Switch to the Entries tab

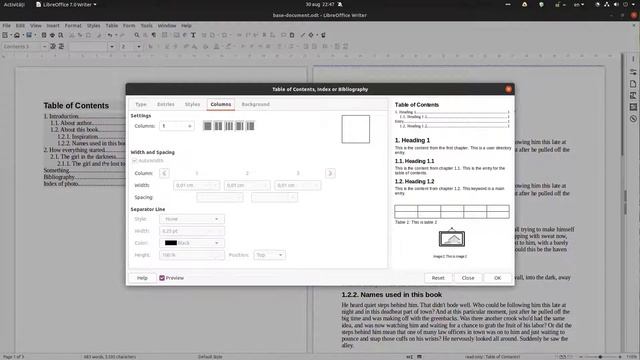[166, 104]
